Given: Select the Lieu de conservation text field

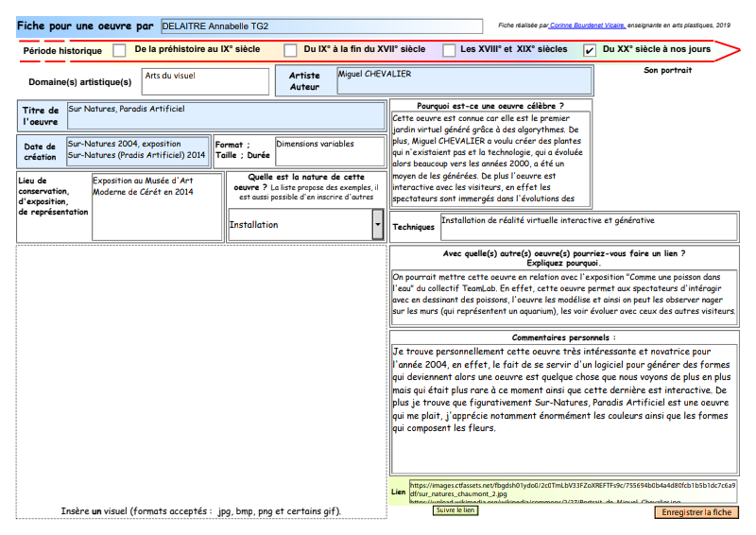Looking at the screenshot, I should (155, 206).
